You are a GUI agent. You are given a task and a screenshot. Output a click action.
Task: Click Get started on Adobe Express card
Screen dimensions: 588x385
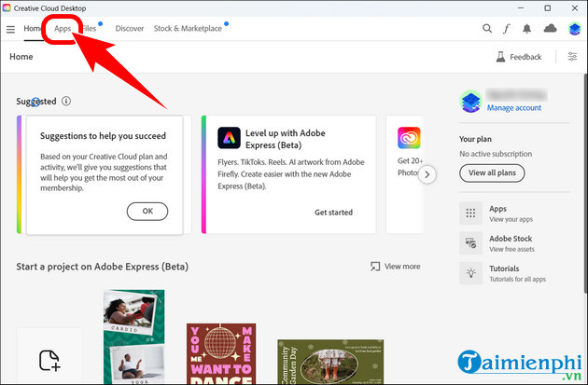(x=333, y=213)
